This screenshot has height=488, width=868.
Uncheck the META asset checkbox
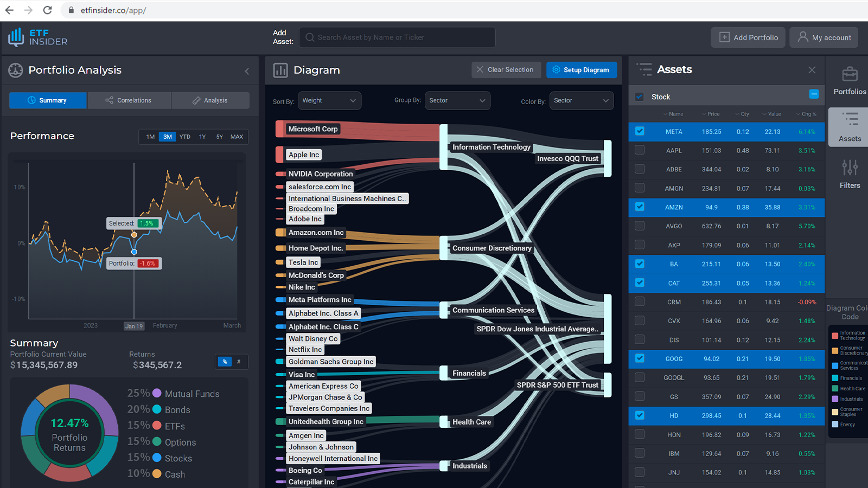coord(640,131)
